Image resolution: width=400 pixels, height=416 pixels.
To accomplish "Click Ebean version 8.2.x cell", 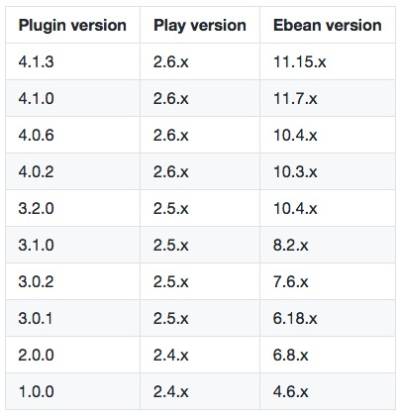I will [x=328, y=245].
